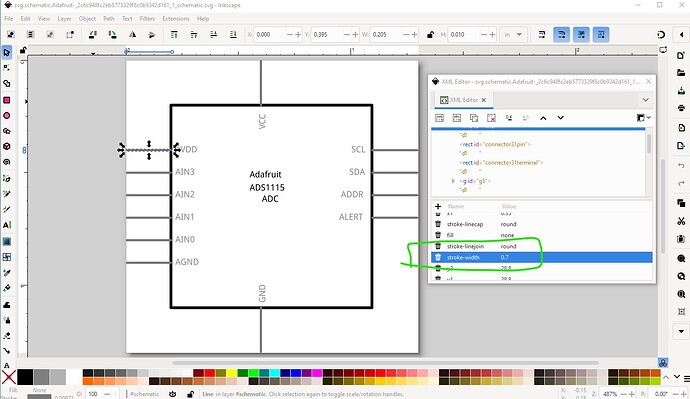This screenshot has width=690, height=399.
Task: Click new text node icon in XML Editor
Action: coord(457,118)
